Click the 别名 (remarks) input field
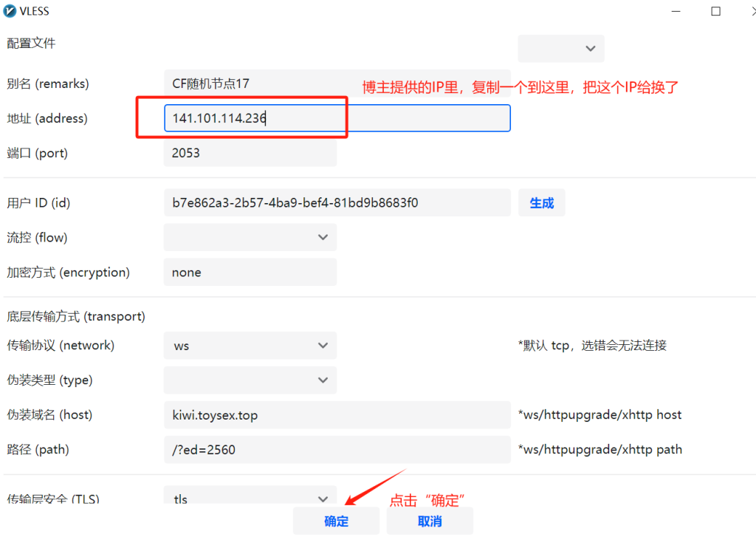Viewport: 756px width, 537px height. (x=337, y=83)
